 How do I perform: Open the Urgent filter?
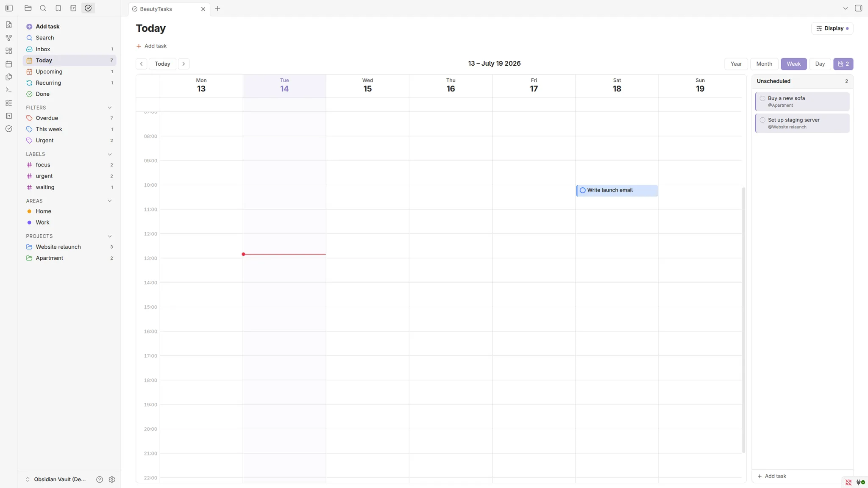(70, 141)
